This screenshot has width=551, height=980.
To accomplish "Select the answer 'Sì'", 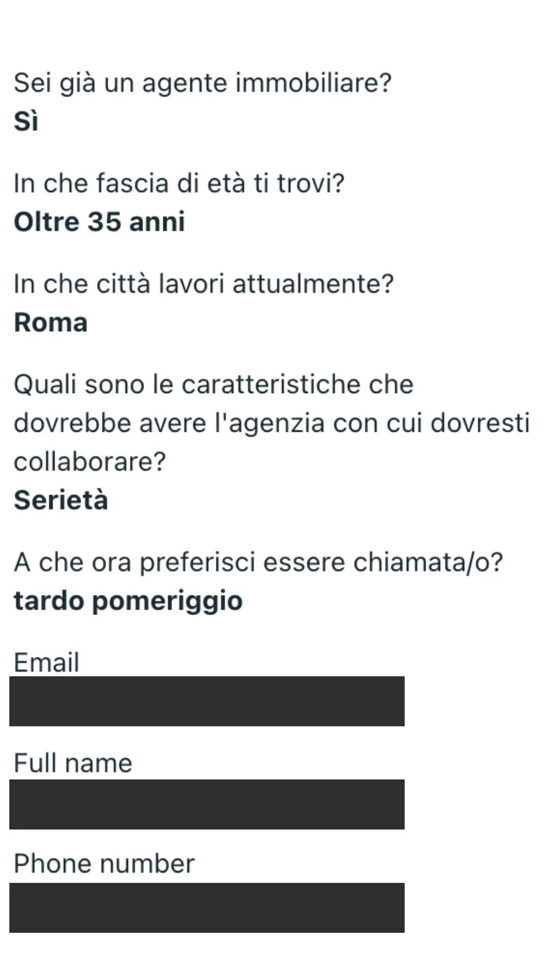I will [26, 121].
